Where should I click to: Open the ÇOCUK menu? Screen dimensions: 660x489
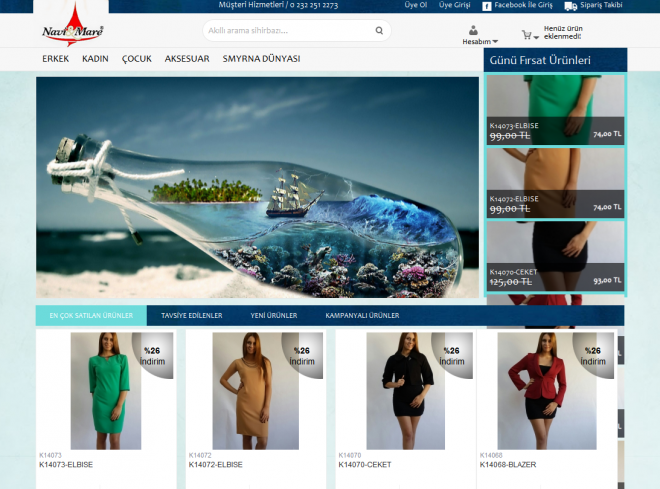tap(137, 59)
